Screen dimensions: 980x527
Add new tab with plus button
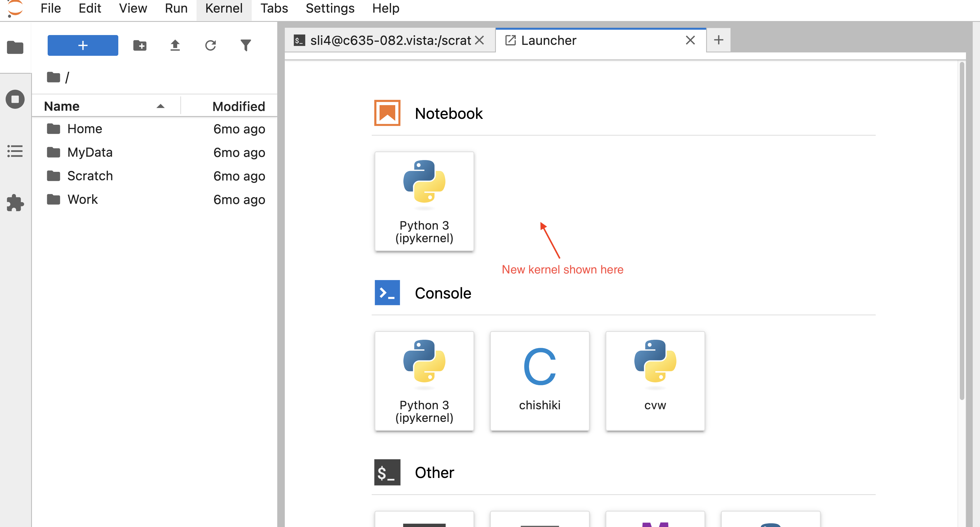coord(718,40)
